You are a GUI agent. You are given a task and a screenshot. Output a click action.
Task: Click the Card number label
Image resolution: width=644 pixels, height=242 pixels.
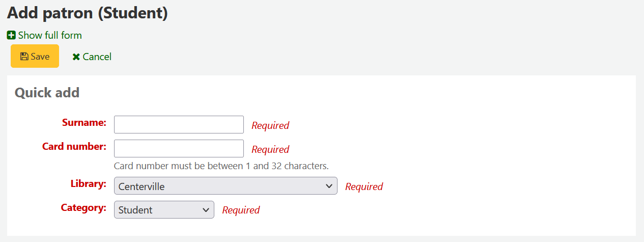[x=74, y=146]
